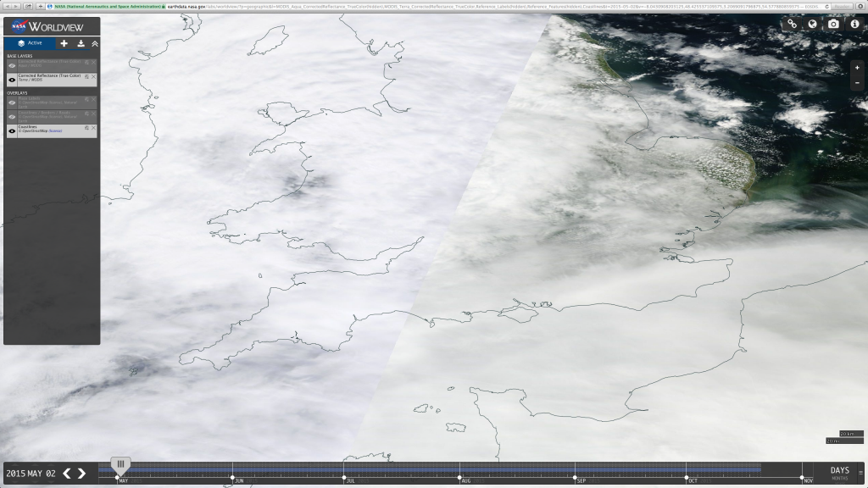Remove the Place Labels layer
The width and height of the screenshot is (868, 488).
(x=93, y=100)
